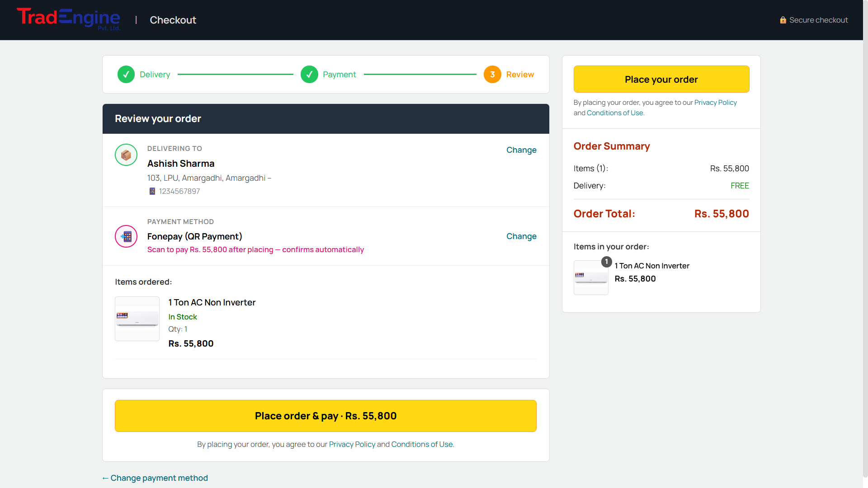Viewport: 868px width, 488px height.
Task: Click the Change payment method back link
Action: pyautogui.click(x=155, y=478)
